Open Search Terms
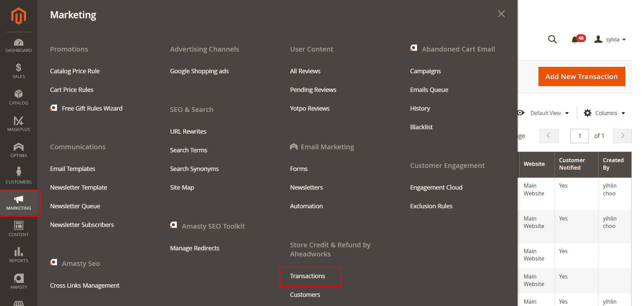644x306 pixels. (189, 150)
